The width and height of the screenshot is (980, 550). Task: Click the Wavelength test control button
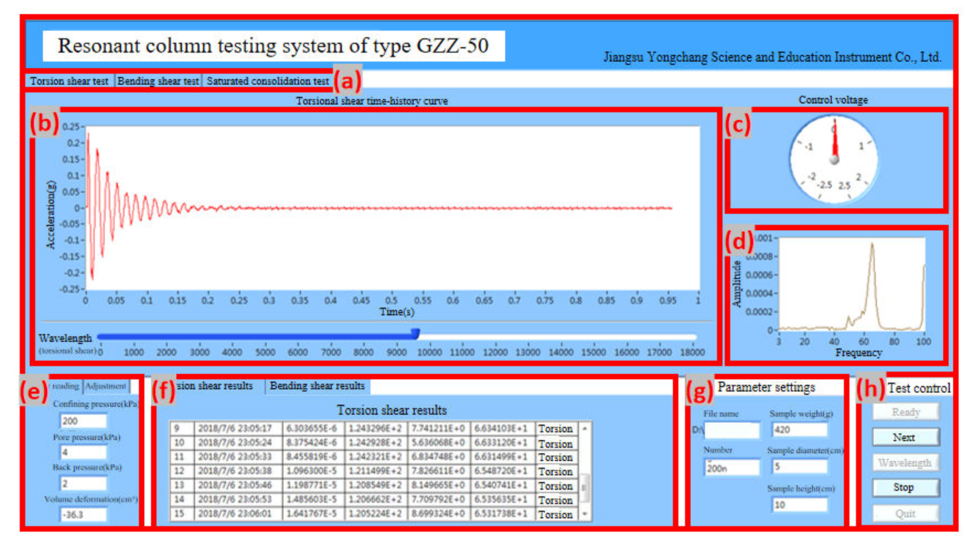pyautogui.click(x=905, y=463)
